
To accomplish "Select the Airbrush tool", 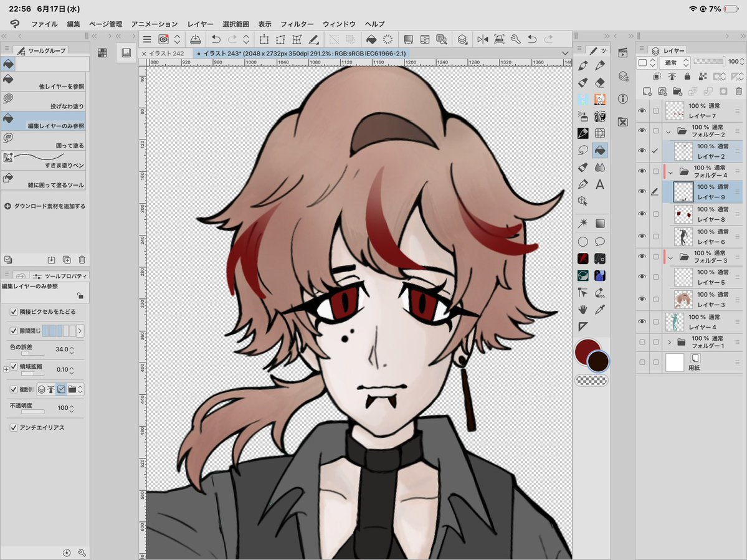I will [583, 116].
